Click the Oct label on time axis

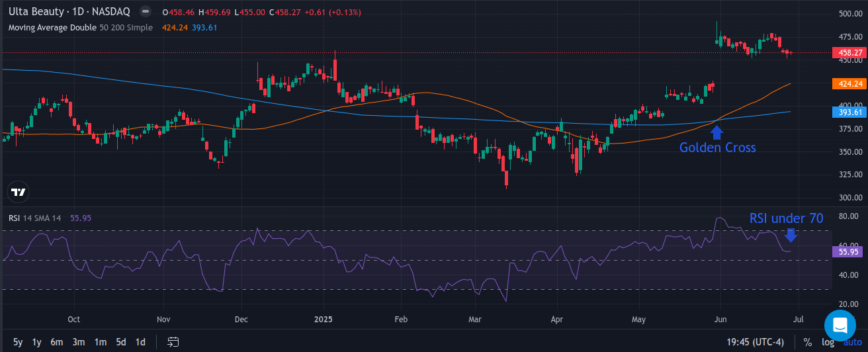click(73, 319)
